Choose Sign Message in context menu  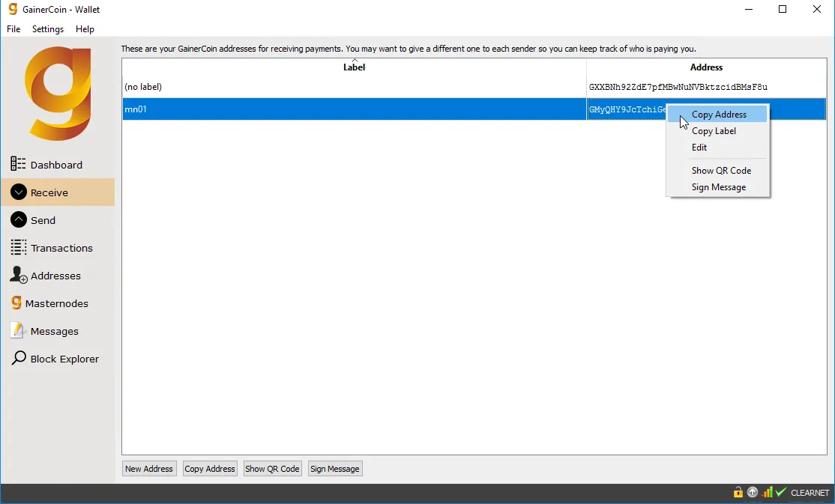(718, 186)
